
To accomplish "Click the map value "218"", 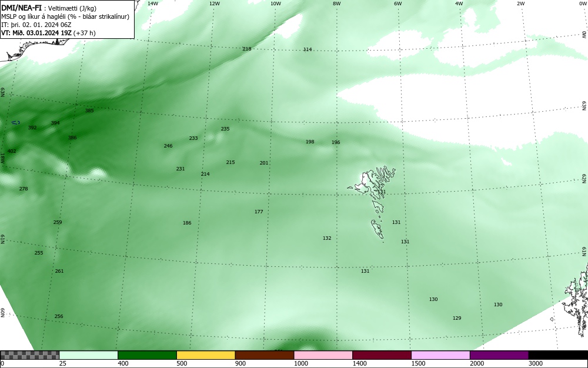I will tap(247, 49).
